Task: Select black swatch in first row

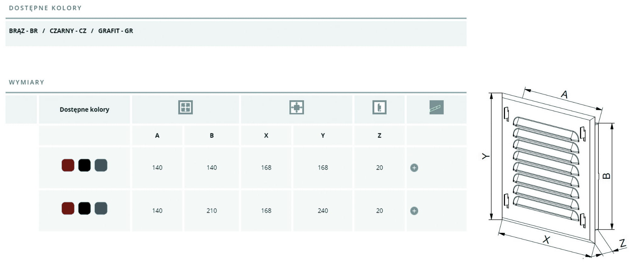Action: coord(84,165)
